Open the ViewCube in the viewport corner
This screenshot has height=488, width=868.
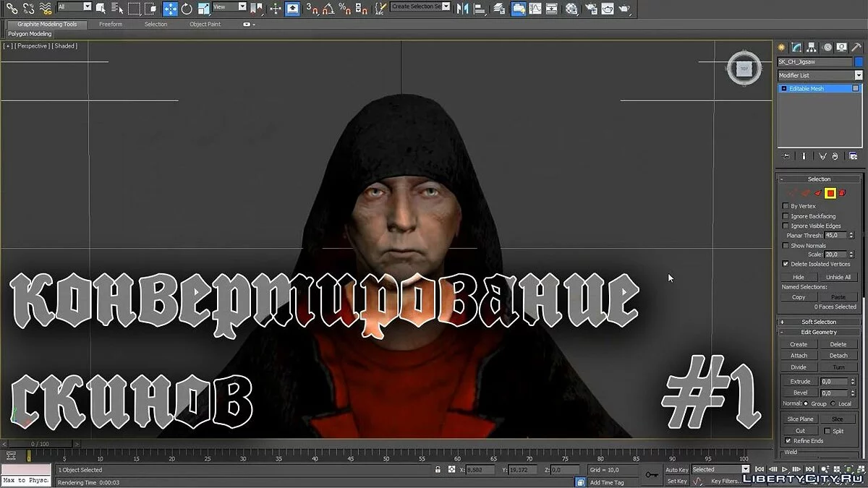(744, 69)
